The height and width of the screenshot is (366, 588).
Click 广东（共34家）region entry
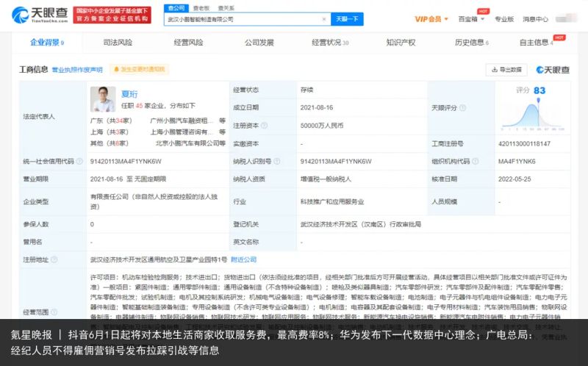111,121
